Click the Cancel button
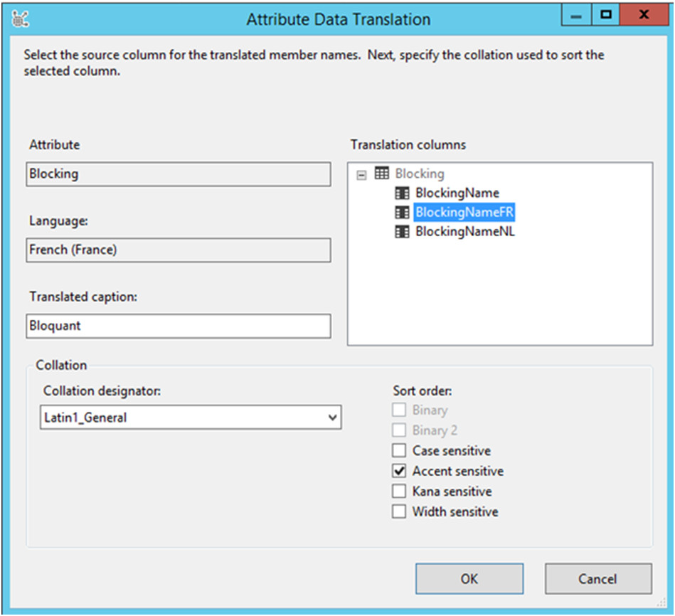This screenshot has width=675, height=616. tap(597, 579)
